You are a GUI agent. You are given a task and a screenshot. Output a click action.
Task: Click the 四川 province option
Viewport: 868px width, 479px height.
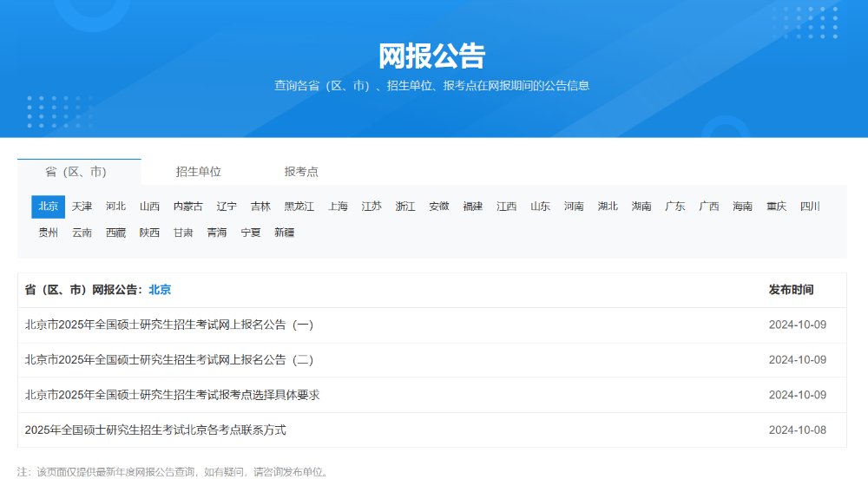point(810,207)
